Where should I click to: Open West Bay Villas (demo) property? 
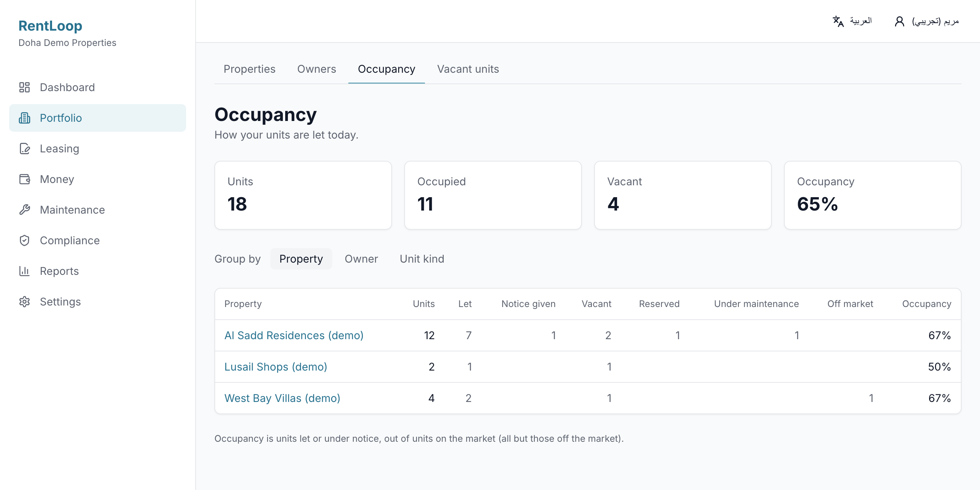coord(282,398)
